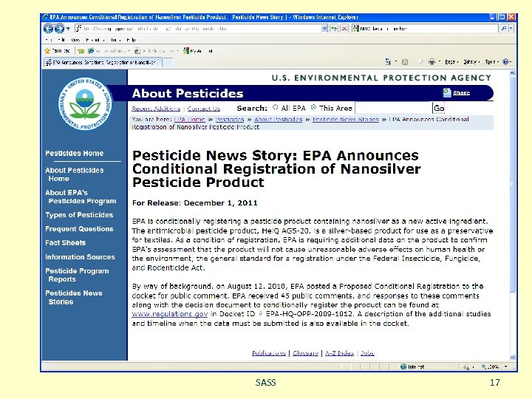Open the Help menu in menu bar
Image resolution: width=532 pixels, height=399 pixels.
click(x=131, y=40)
